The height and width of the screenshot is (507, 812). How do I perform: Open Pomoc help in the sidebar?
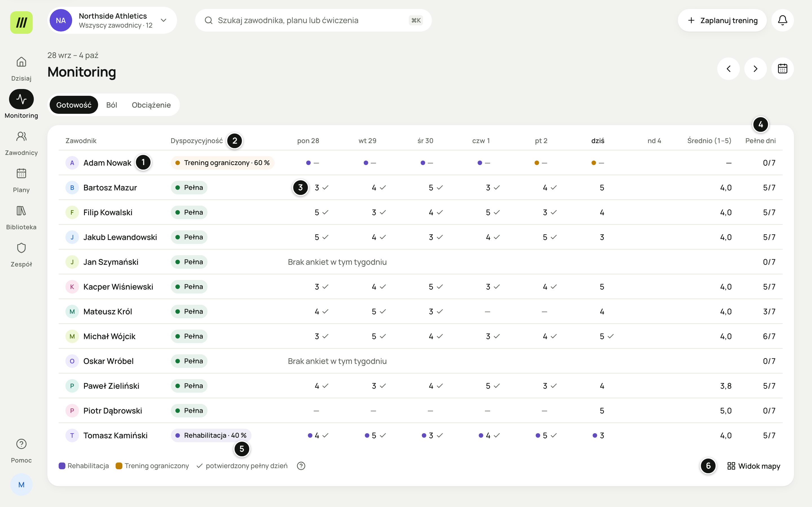click(21, 450)
